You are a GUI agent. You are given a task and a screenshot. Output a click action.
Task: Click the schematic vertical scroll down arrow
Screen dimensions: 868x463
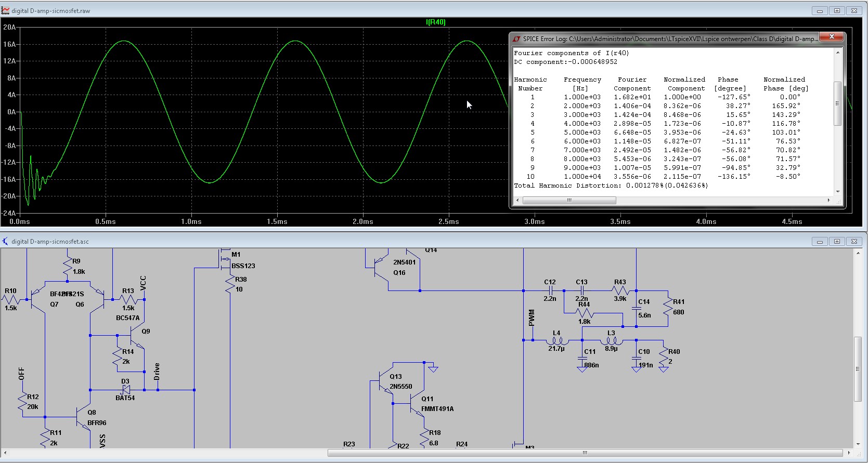(858, 444)
